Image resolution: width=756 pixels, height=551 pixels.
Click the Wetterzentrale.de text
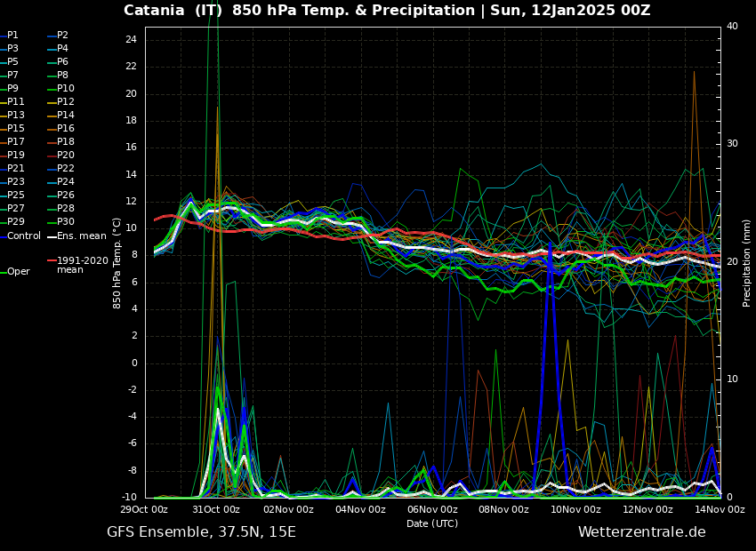[x=641, y=532]
